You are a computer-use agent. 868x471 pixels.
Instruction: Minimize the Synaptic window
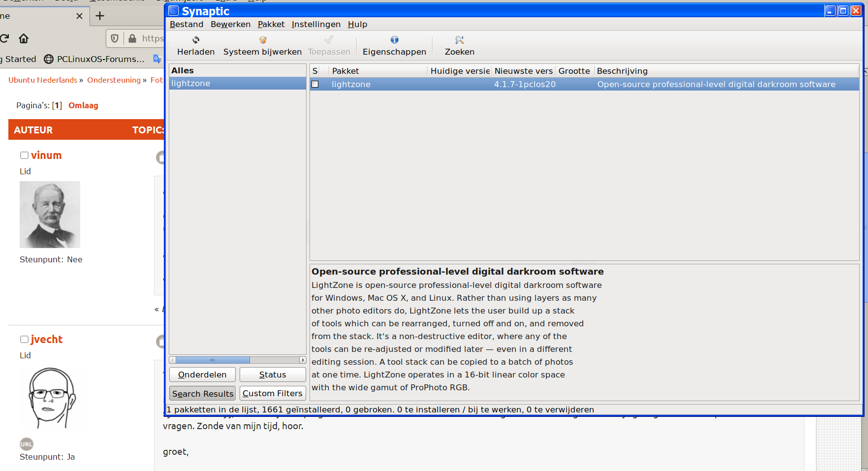pos(830,11)
